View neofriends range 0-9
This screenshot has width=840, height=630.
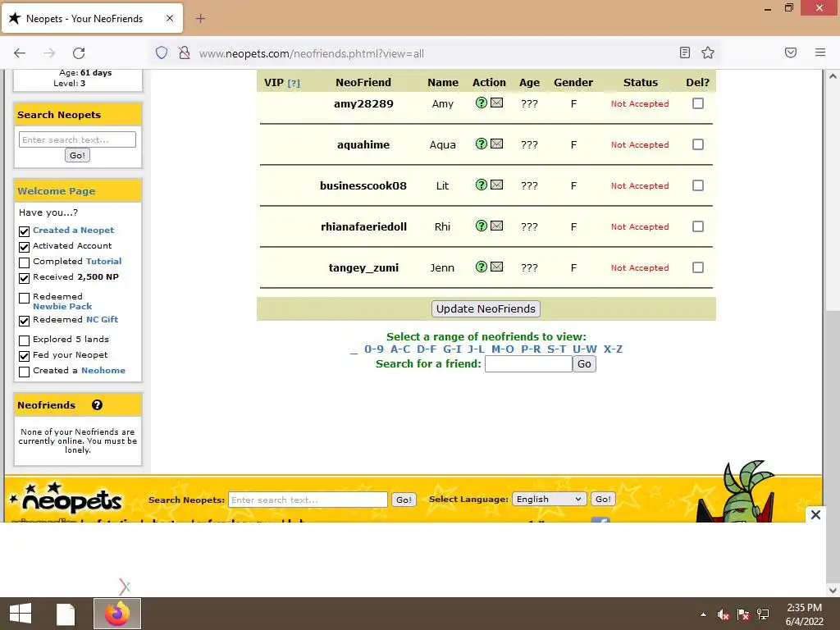coord(374,349)
